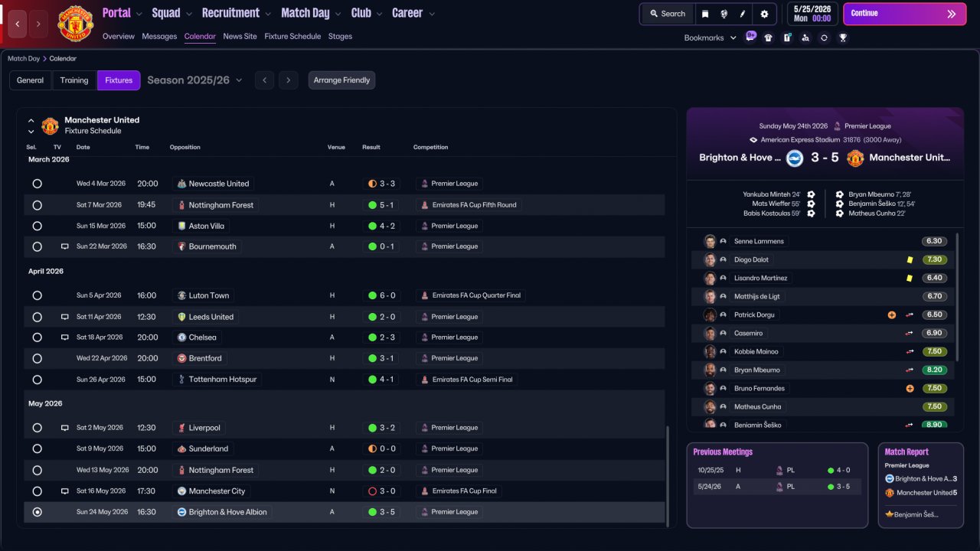Viewport: 980px width, 551px height.
Task: Click the pencil edit icon in the top toolbar
Action: 742,14
